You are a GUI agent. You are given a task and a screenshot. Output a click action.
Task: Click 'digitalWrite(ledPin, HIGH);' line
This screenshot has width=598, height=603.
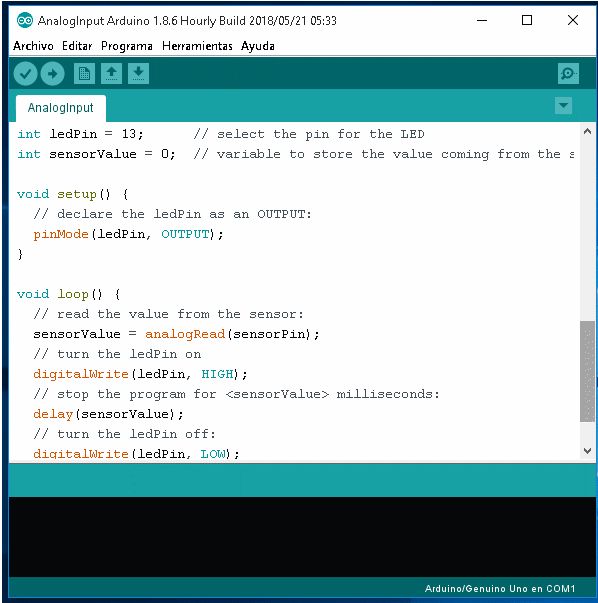point(140,374)
